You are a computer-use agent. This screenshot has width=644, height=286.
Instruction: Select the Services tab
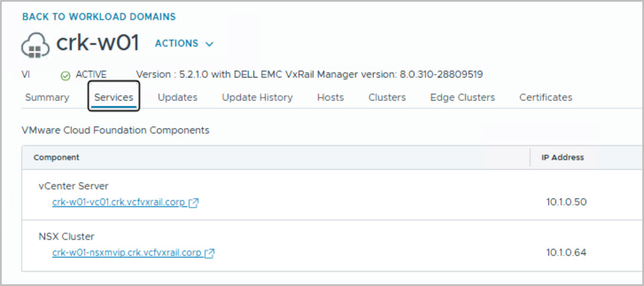click(x=113, y=97)
